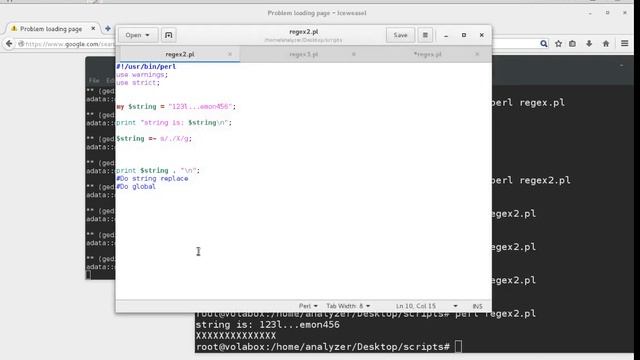Maximize the gedit window
Viewport: 640px width, 360px height.
[x=464, y=35]
